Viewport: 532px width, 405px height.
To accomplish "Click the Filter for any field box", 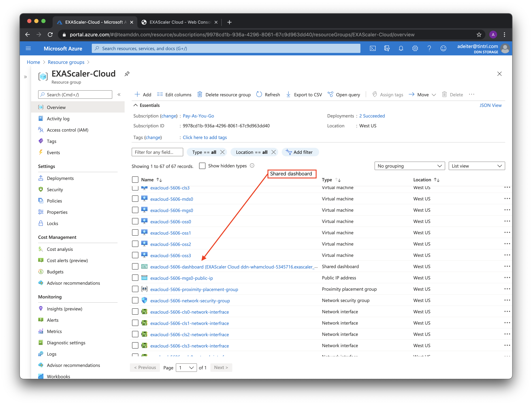I will pyautogui.click(x=157, y=152).
